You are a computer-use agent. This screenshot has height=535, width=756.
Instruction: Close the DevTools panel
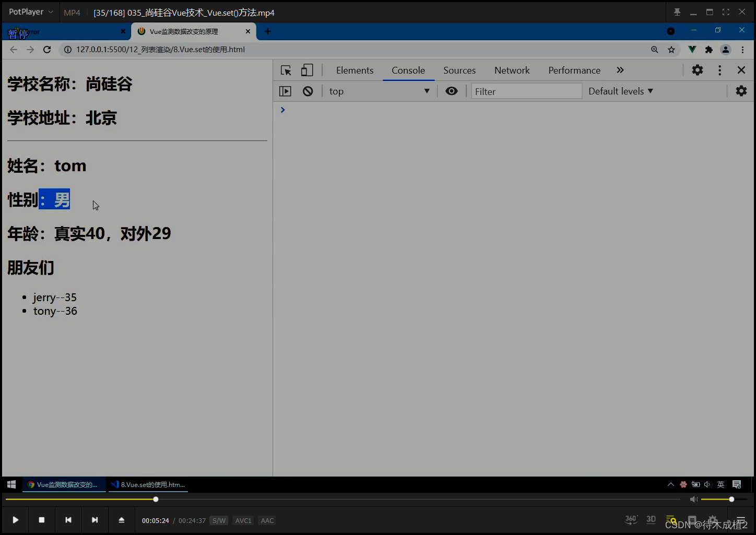coord(741,70)
